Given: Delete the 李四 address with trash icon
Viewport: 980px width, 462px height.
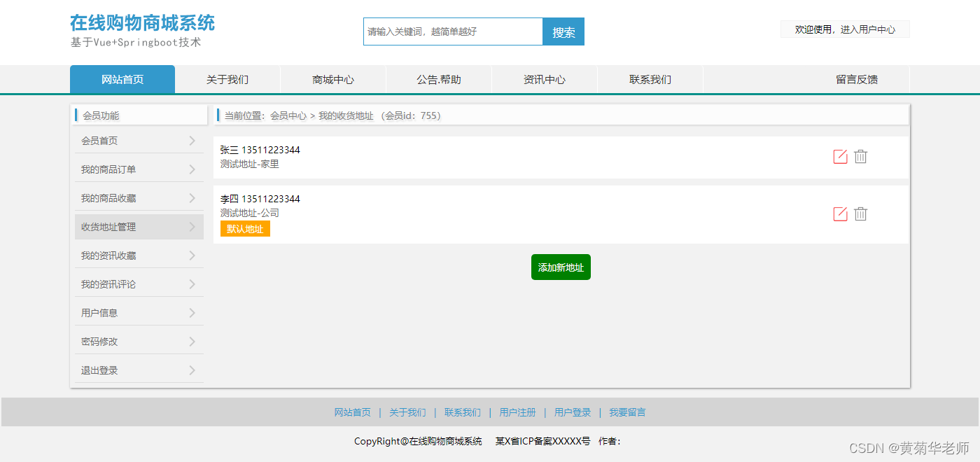Looking at the screenshot, I should (861, 214).
